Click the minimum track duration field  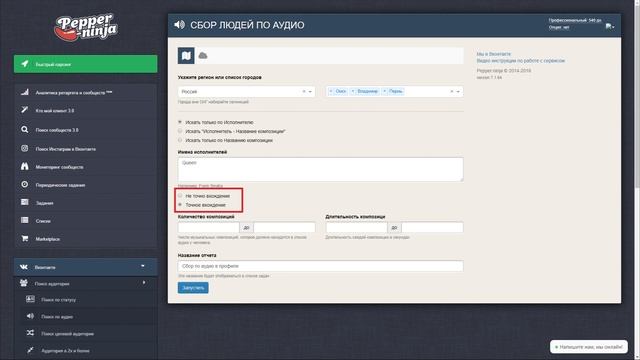click(x=356, y=227)
